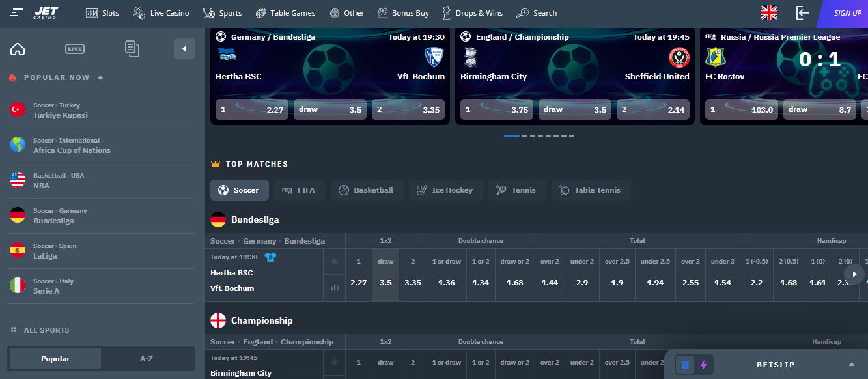
Task: Select Tennis top matches tab
Action: pos(517,190)
